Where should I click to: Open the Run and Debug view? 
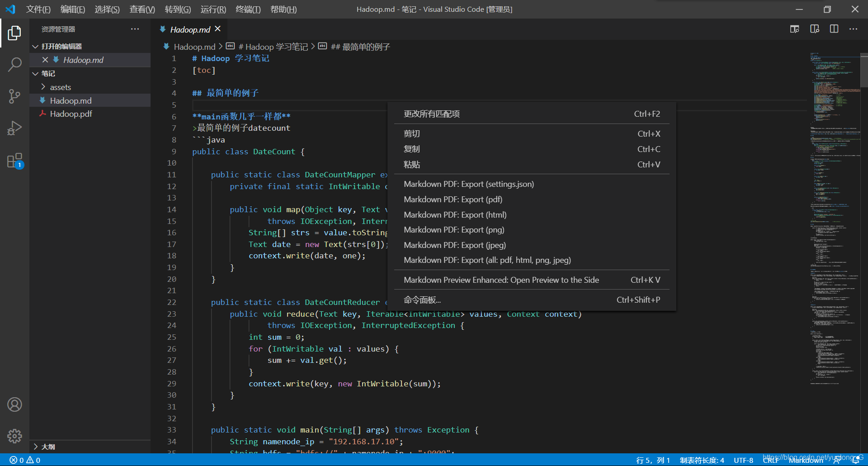click(x=14, y=128)
